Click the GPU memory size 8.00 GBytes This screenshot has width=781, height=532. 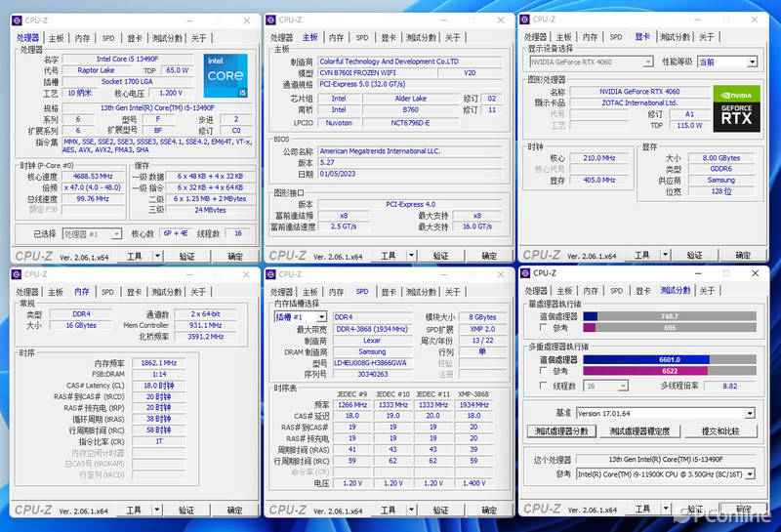[721, 158]
